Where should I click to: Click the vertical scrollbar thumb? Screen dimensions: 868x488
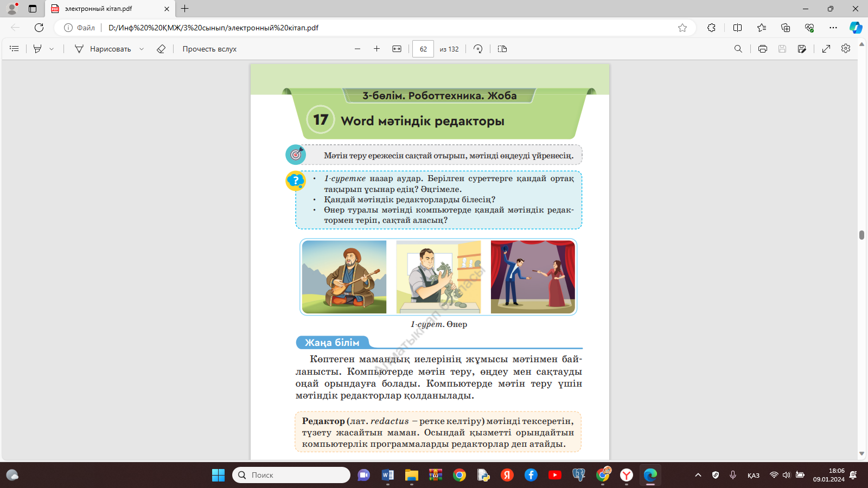[861, 235]
